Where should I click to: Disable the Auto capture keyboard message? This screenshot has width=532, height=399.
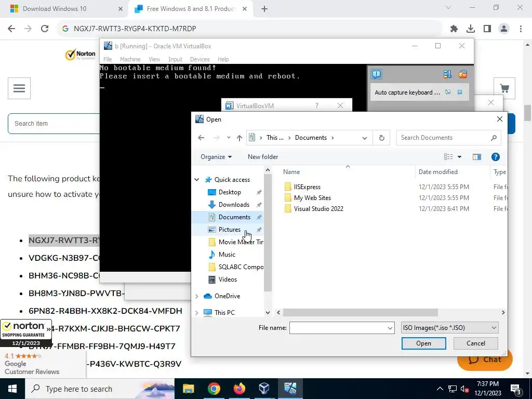pos(448,92)
